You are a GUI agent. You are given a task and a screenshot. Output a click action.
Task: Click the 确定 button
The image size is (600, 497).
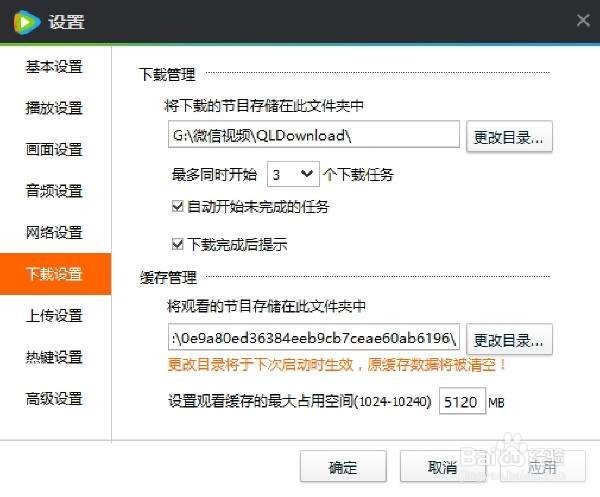coord(343,466)
